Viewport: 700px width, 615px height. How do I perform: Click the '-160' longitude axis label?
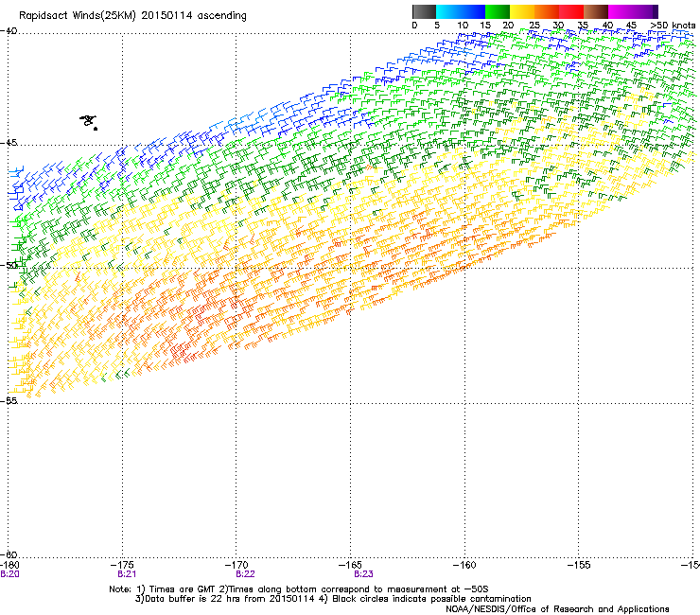[464, 565]
